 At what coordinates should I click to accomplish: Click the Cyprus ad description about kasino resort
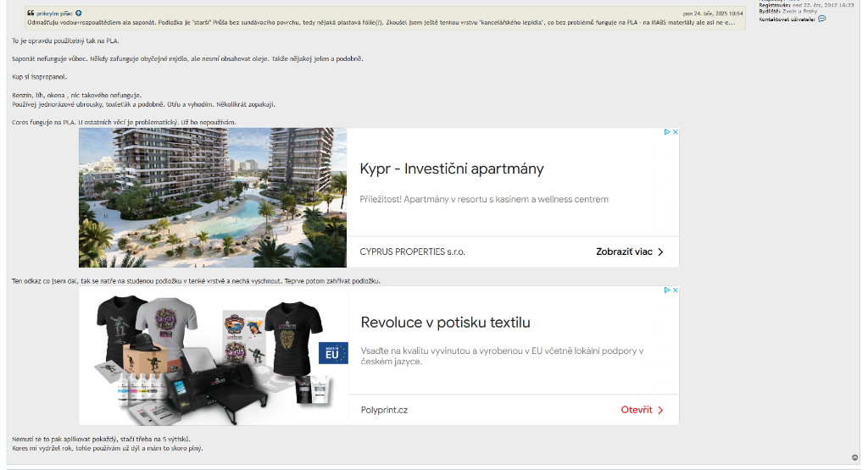click(484, 199)
